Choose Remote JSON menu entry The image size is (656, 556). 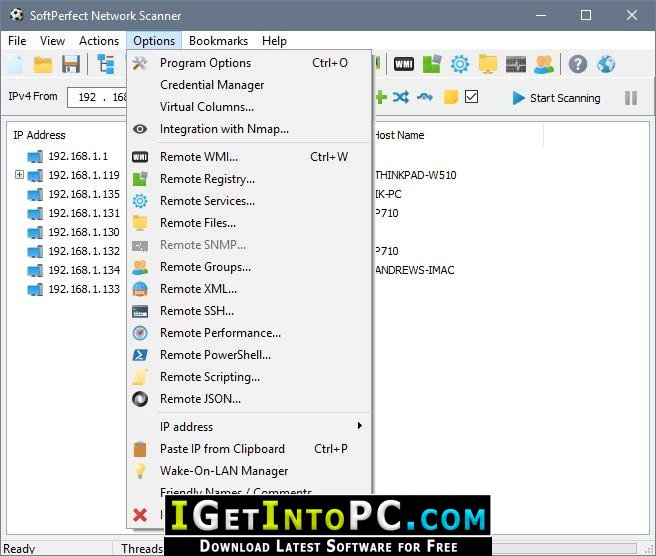pyautogui.click(x=249, y=399)
